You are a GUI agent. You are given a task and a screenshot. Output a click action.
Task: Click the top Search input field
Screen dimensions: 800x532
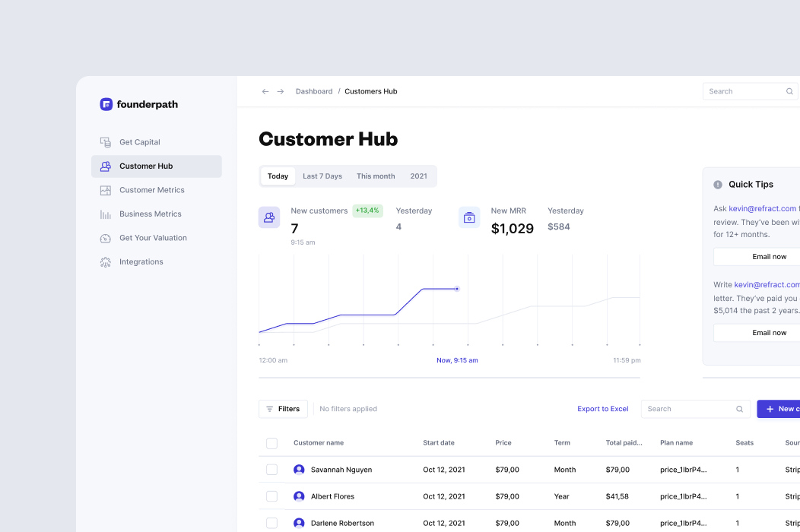point(750,91)
